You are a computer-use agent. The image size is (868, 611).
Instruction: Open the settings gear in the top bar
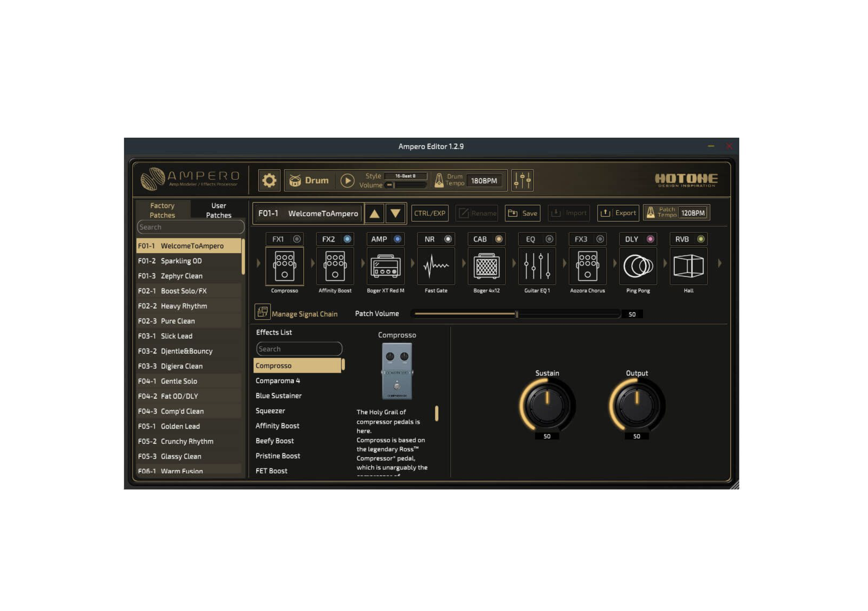[269, 180]
